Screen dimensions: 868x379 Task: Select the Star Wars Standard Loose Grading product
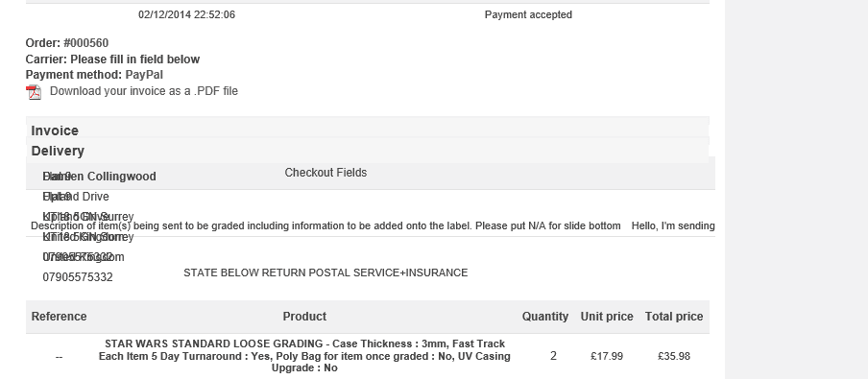pos(304,356)
